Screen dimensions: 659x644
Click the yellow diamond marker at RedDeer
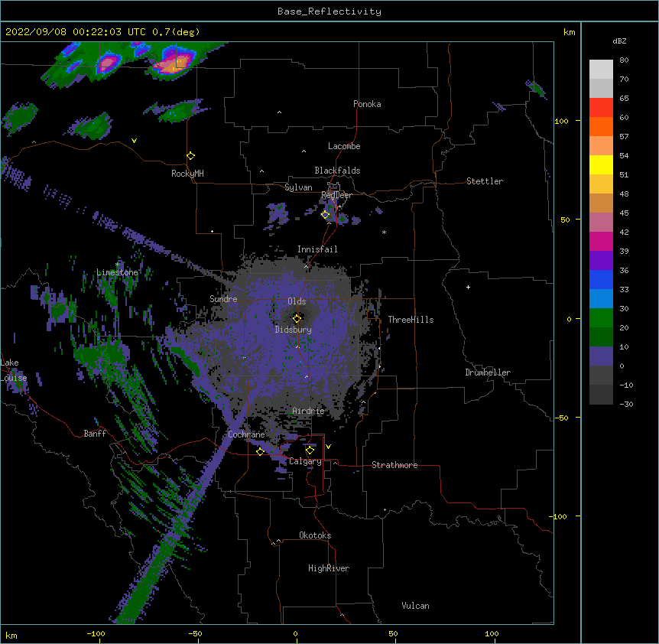(325, 215)
